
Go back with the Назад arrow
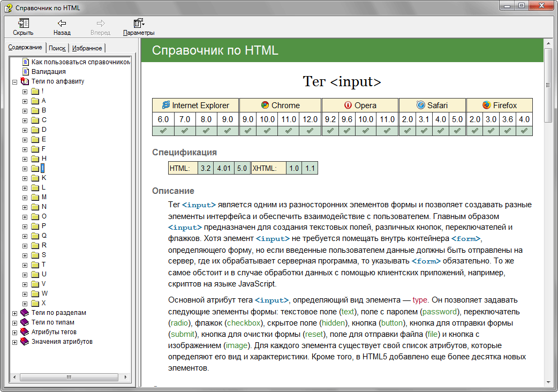point(62,24)
